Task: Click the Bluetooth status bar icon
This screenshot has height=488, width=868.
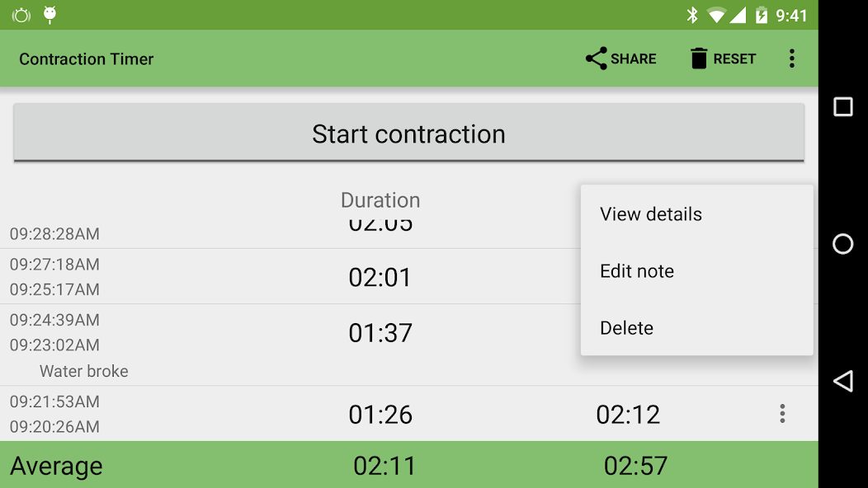Action: [692, 13]
